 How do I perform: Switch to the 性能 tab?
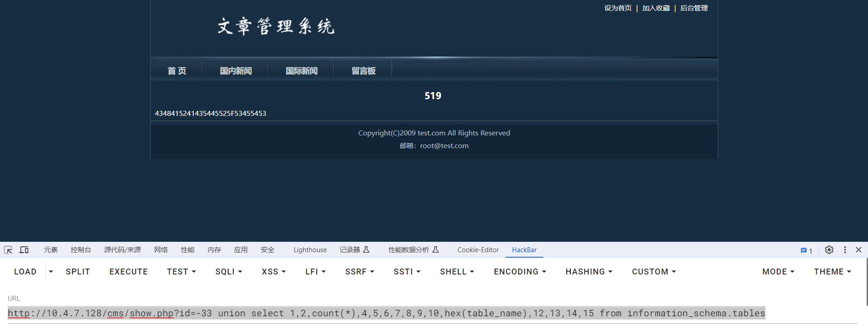(x=187, y=250)
